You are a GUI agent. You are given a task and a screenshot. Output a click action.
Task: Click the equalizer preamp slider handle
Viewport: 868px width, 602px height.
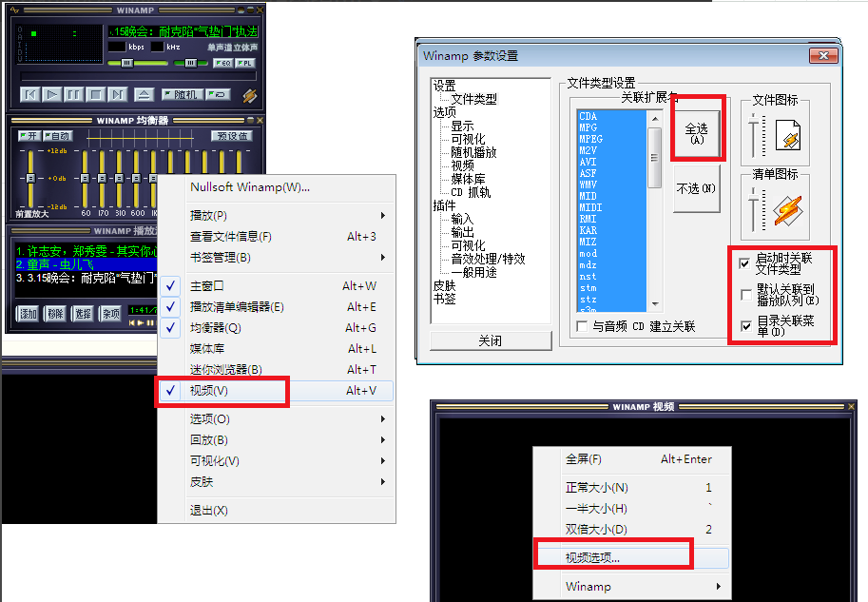tap(30, 179)
